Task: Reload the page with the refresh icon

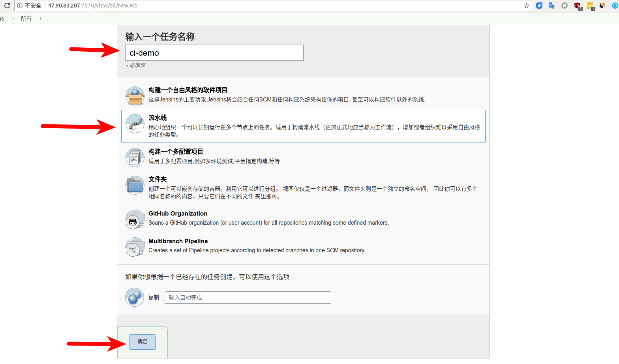Action: coord(7,6)
